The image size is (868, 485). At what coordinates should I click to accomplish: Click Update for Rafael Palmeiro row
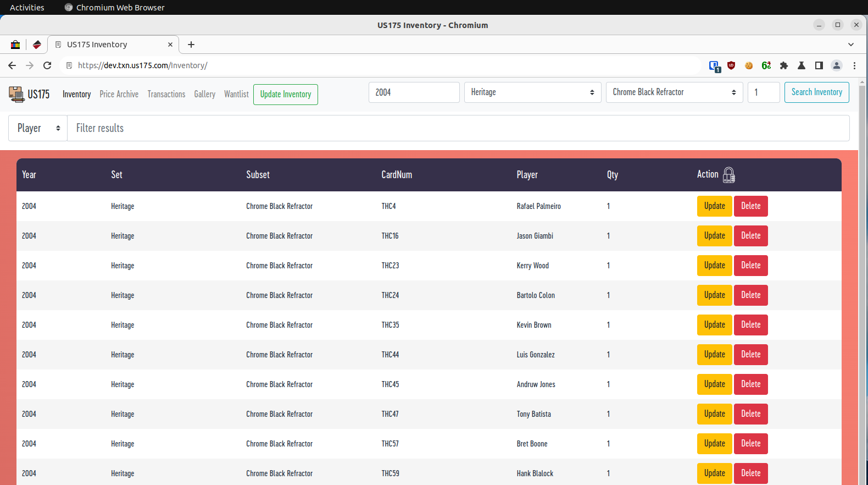(x=714, y=206)
